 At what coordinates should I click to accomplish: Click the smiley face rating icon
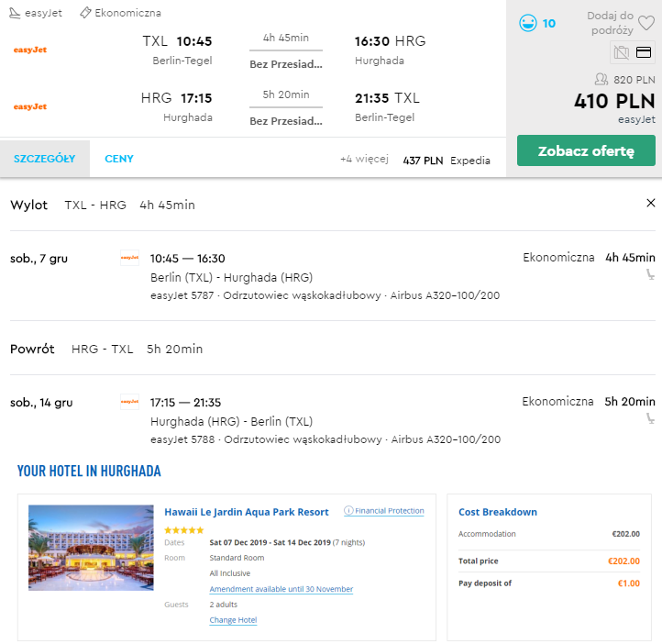click(x=527, y=23)
